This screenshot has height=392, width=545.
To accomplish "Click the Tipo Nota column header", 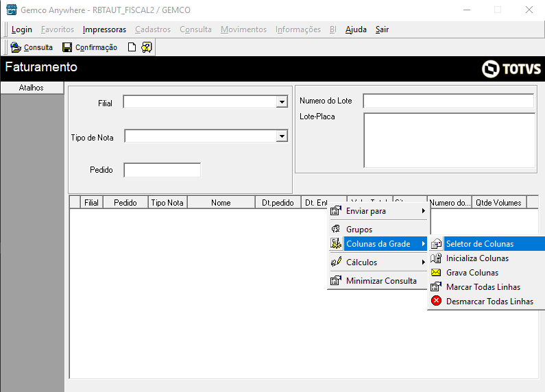I will coord(167,203).
